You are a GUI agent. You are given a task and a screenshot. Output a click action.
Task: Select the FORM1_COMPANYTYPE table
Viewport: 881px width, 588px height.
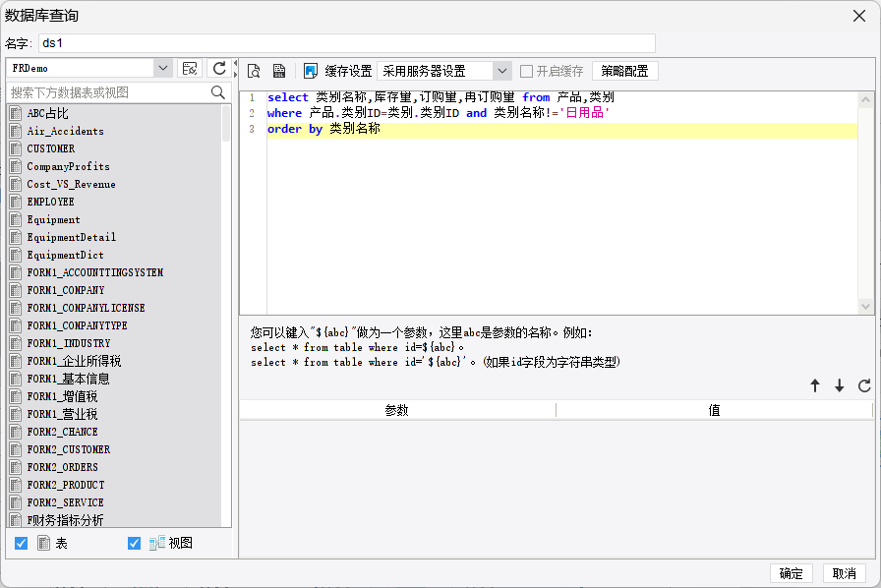[x=77, y=325]
